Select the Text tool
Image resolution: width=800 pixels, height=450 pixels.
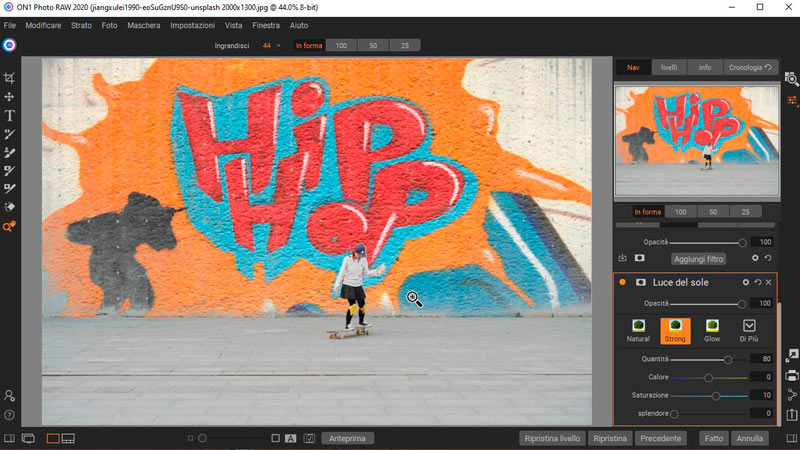[9, 116]
